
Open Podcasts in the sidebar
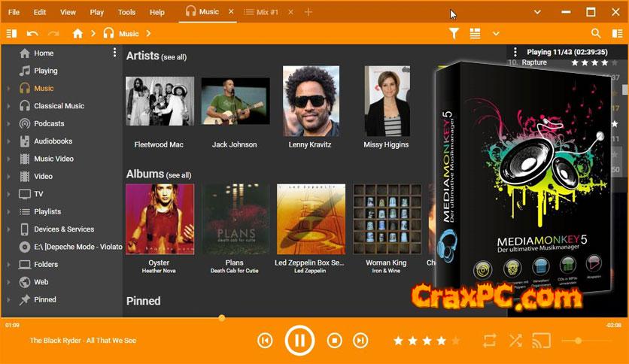click(x=49, y=123)
